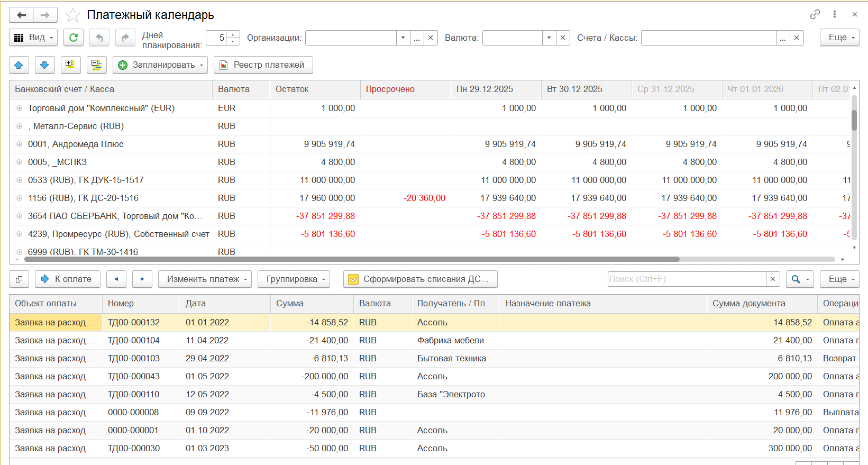Open the Организации dropdown list
Image resolution: width=868 pixels, height=465 pixels.
(x=403, y=38)
